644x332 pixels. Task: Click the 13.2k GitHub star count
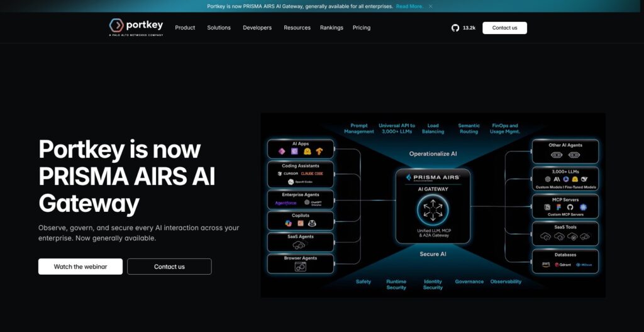(469, 28)
